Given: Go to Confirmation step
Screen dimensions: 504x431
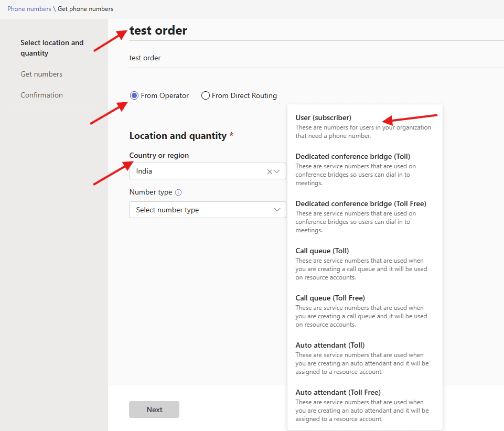Looking at the screenshot, I should (x=41, y=95).
